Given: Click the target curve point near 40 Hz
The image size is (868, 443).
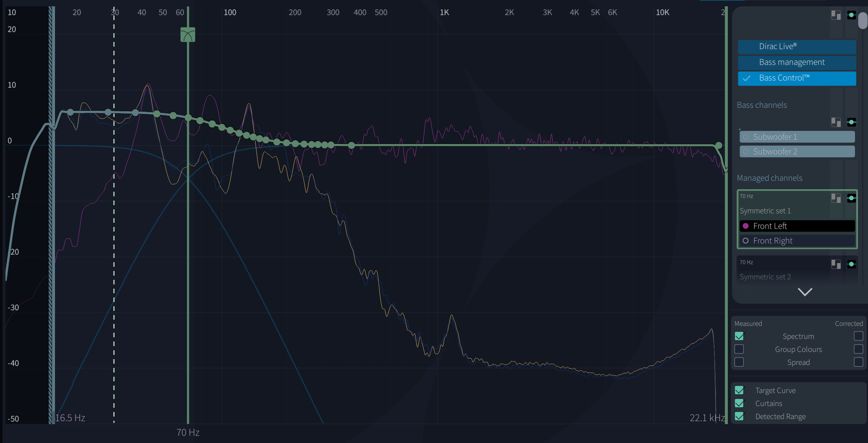Looking at the screenshot, I should 135,112.
